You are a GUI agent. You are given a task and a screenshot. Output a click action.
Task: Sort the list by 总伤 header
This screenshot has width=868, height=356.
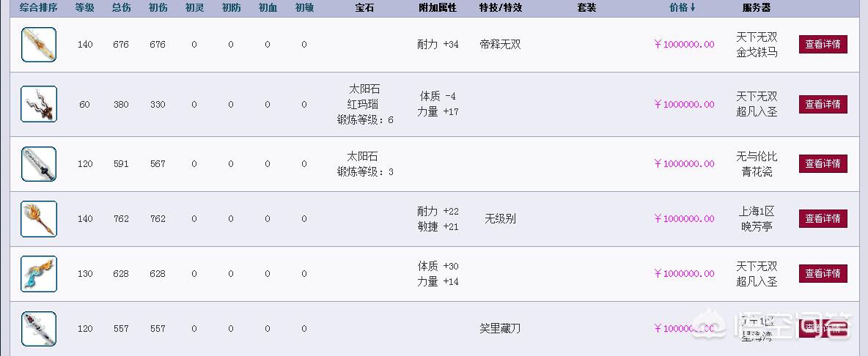tap(121, 8)
